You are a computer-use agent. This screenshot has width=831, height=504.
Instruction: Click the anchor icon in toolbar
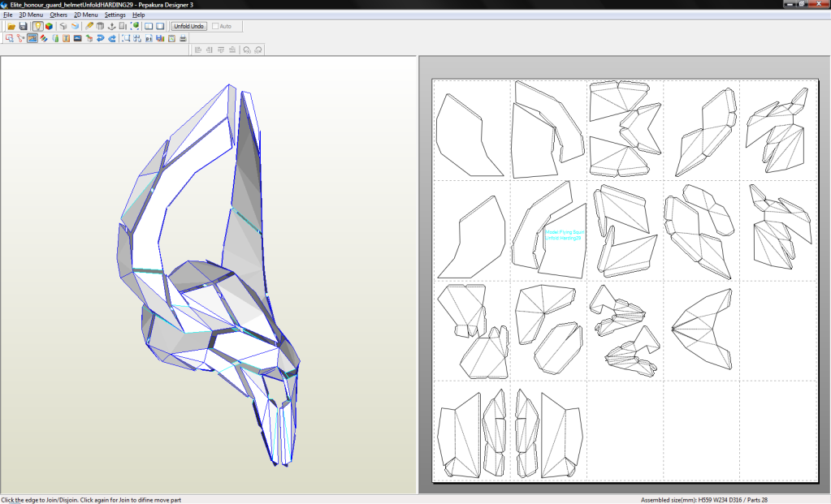(x=111, y=26)
